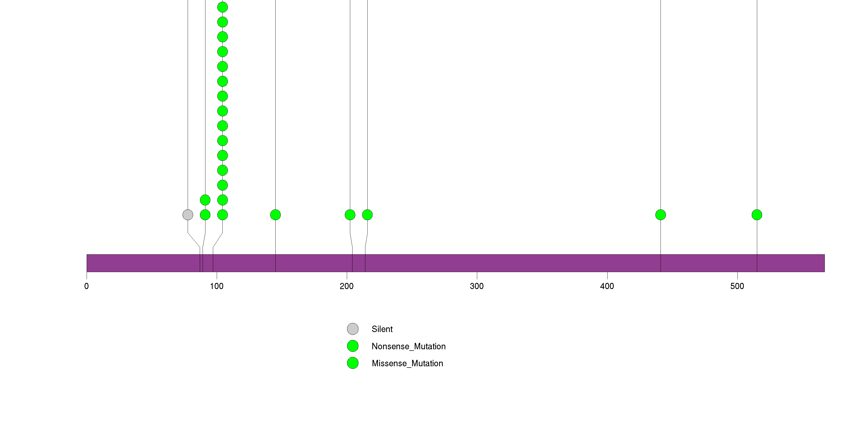Click the bottom circle of tall stack
The height and width of the screenshot is (435, 868).
coord(222,215)
